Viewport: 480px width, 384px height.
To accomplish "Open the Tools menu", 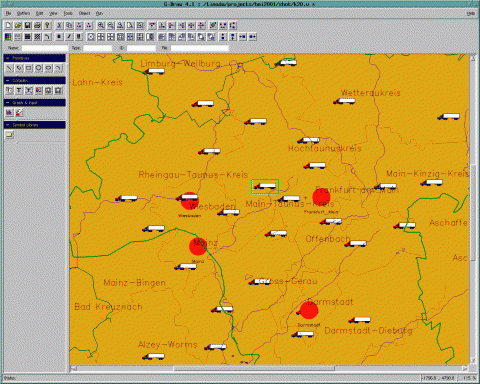I will click(68, 13).
